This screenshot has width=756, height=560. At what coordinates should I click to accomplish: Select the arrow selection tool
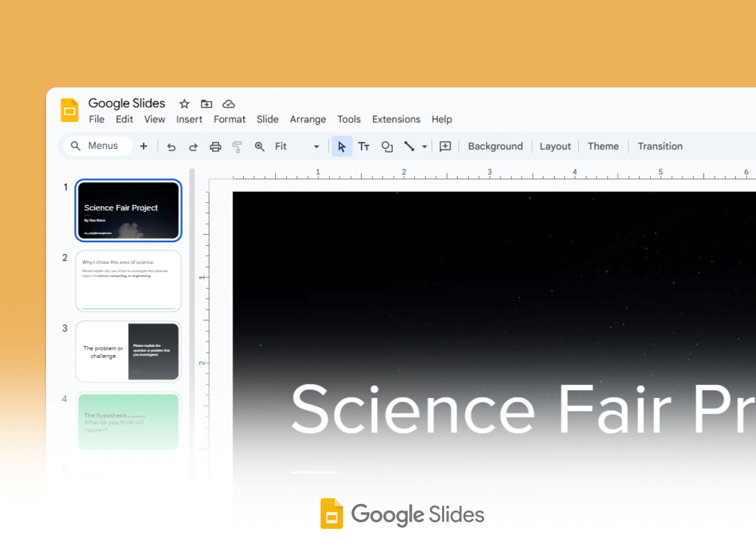click(342, 146)
